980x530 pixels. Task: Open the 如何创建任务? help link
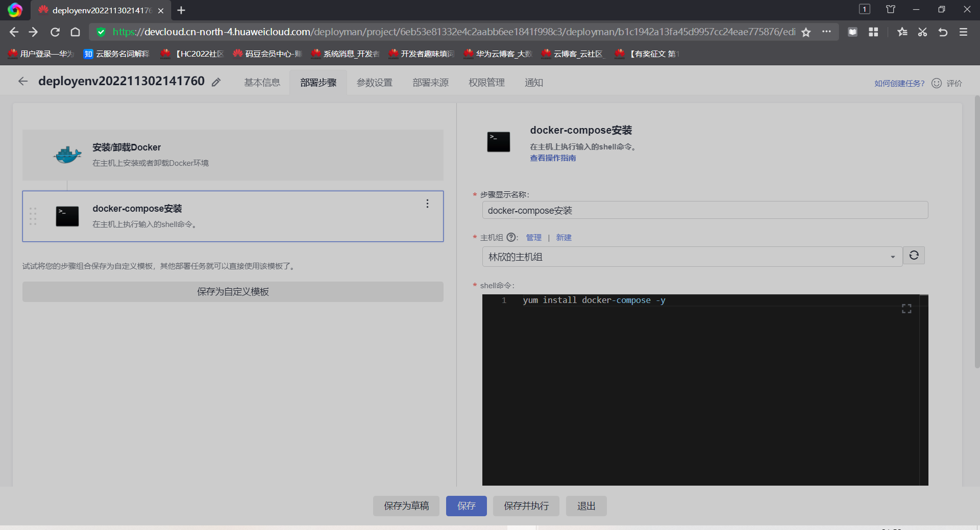[899, 83]
